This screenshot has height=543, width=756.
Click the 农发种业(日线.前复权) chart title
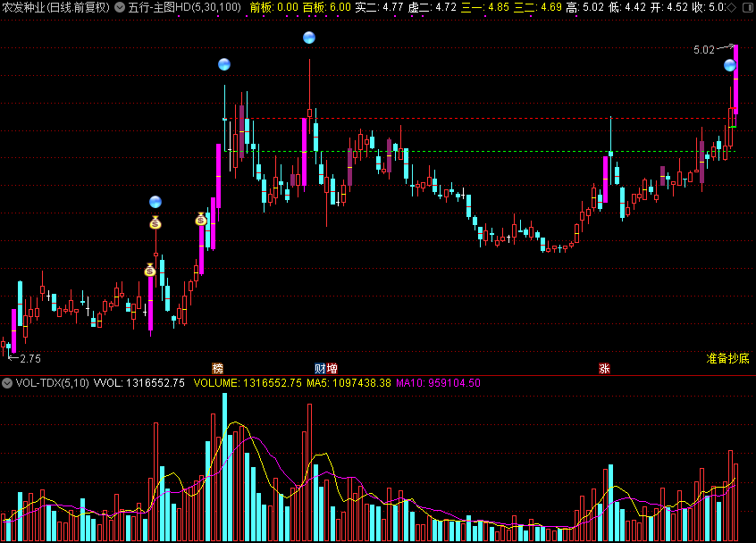56,7
